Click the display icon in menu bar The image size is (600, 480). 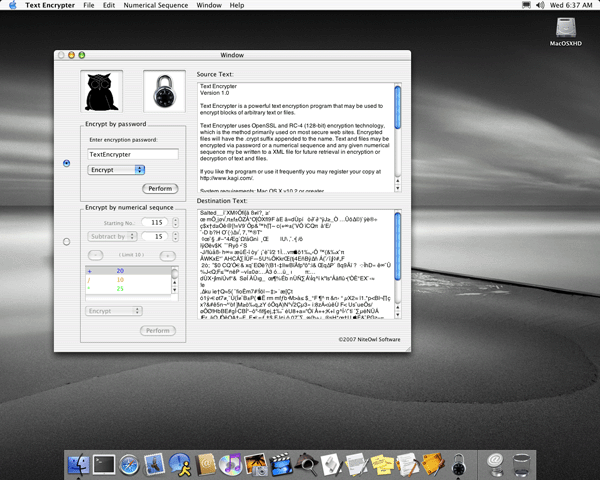[527, 5]
